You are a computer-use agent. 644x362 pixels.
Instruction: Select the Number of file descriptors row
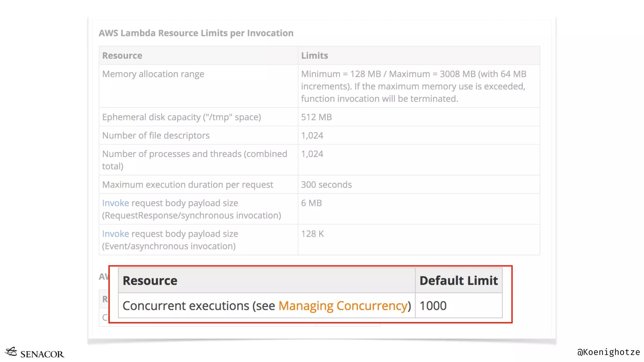point(156,136)
